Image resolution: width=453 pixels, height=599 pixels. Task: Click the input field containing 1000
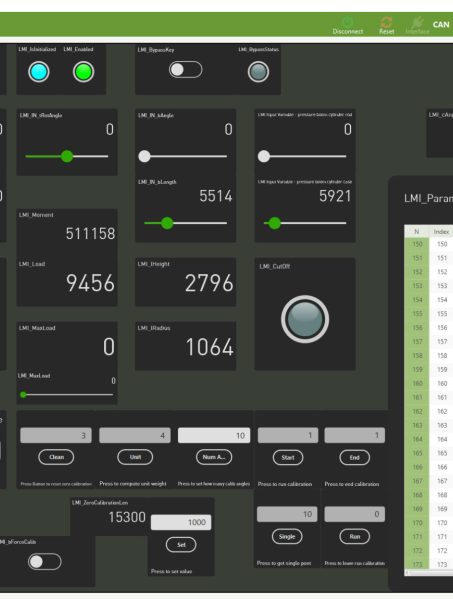click(181, 522)
